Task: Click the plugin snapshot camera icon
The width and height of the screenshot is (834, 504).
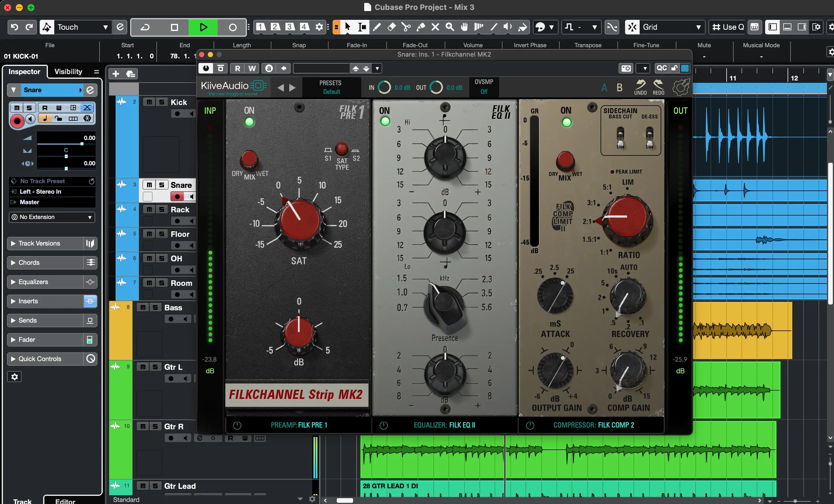Action: click(x=626, y=68)
